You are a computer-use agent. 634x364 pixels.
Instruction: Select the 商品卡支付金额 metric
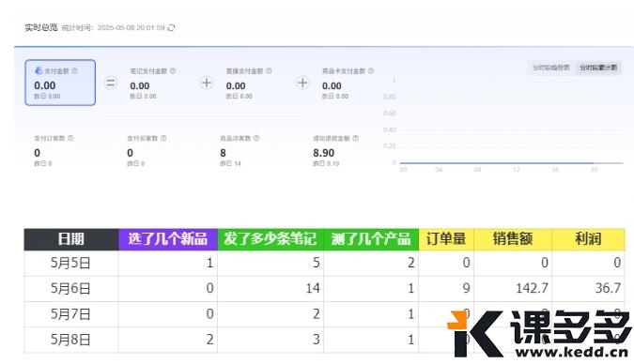(348, 83)
